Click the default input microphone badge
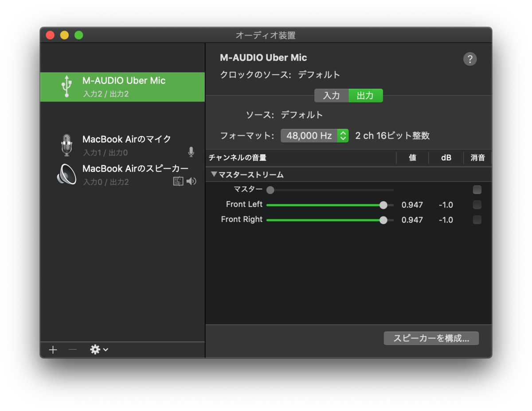This screenshot has height=411, width=532. [x=191, y=152]
